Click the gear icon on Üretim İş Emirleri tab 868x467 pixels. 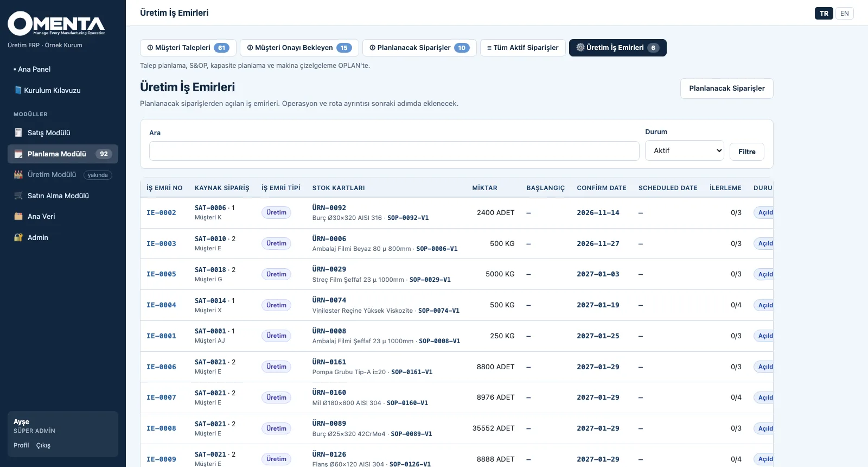pos(580,47)
